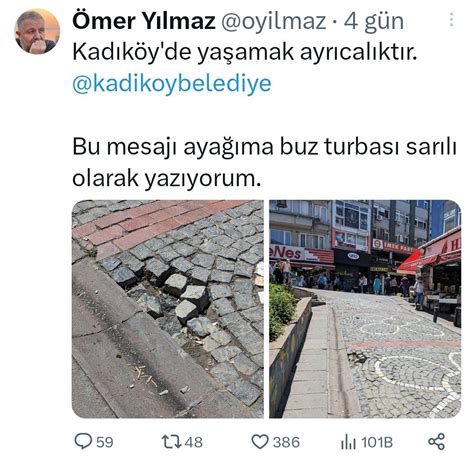The width and height of the screenshot is (474, 465).
Task: Click the 4 gün timestamp
Action: (x=374, y=22)
